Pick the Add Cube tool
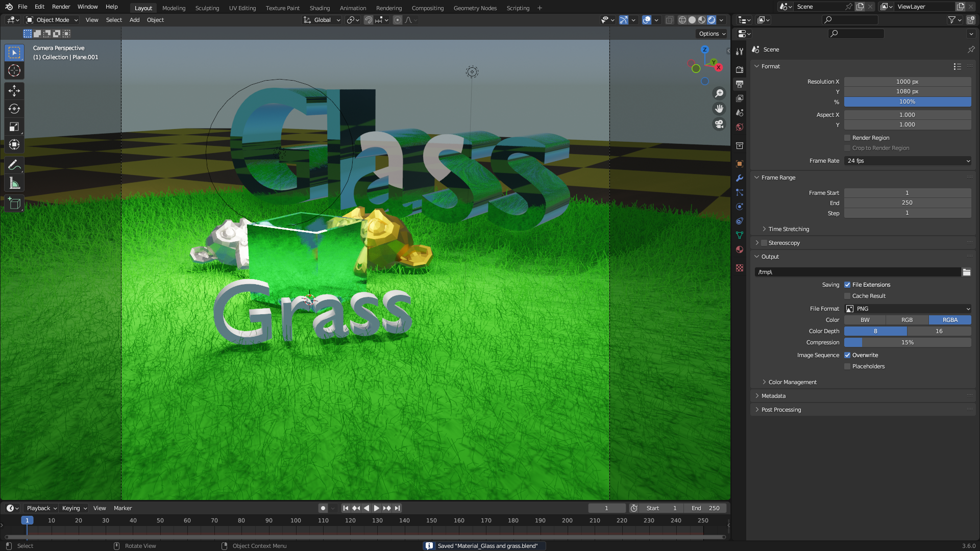The height and width of the screenshot is (551, 980). [14, 204]
